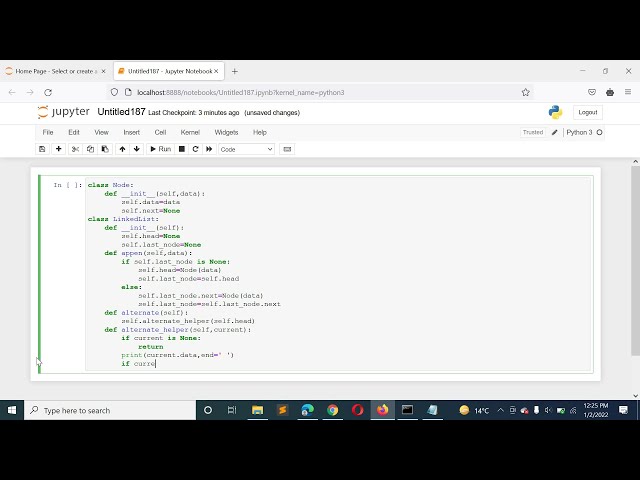Insert a cell below with plus icon

(58, 149)
